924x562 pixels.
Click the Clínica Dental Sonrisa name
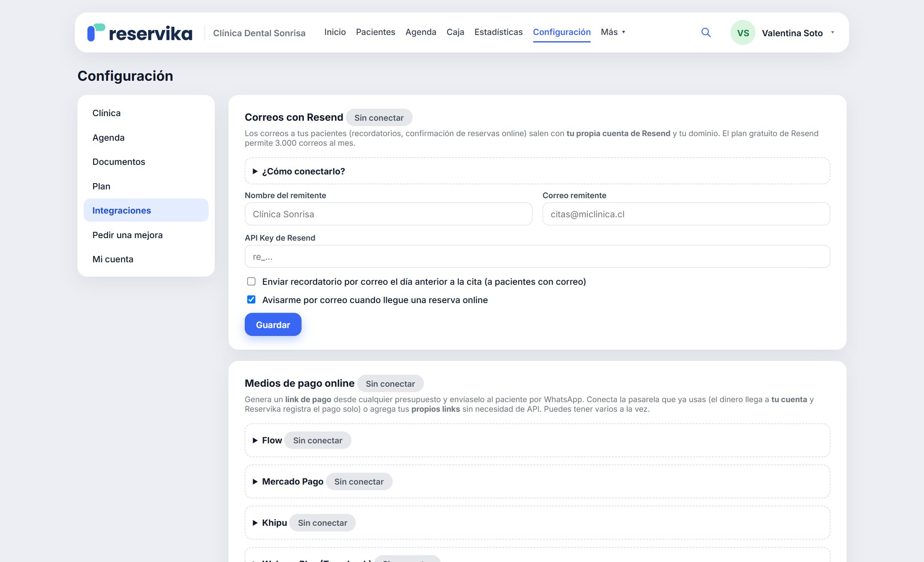click(x=259, y=33)
